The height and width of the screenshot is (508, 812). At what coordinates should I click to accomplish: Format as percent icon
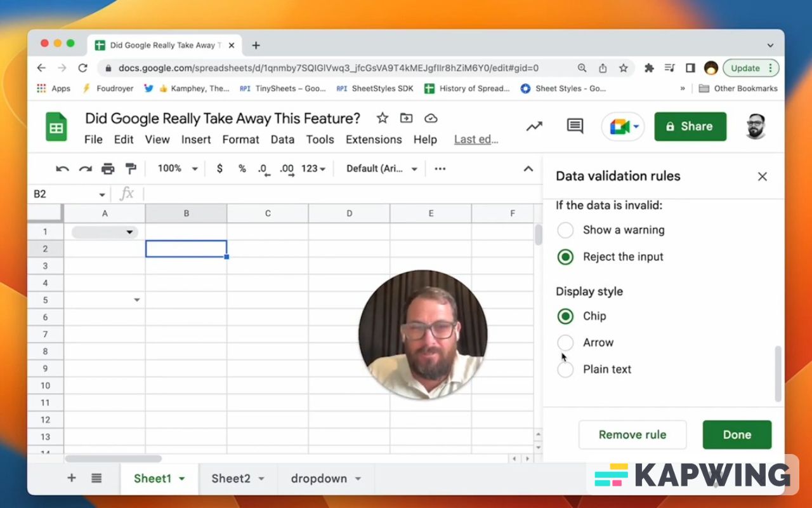click(242, 169)
